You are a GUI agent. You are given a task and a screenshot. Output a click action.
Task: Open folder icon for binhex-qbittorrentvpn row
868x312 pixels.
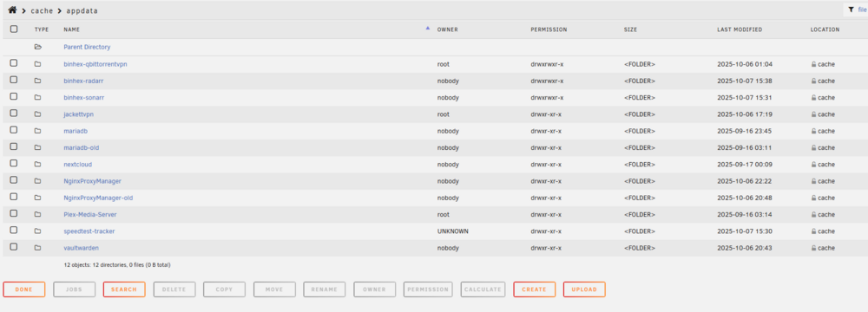[37, 64]
